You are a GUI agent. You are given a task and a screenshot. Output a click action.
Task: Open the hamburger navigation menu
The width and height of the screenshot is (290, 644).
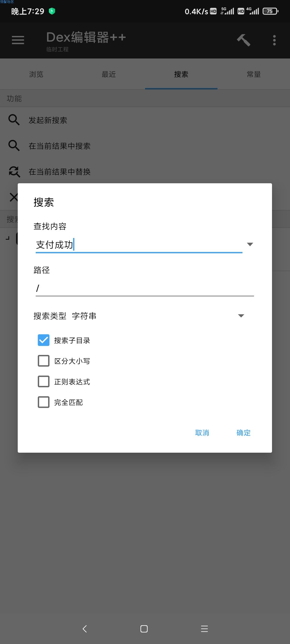pyautogui.click(x=18, y=40)
